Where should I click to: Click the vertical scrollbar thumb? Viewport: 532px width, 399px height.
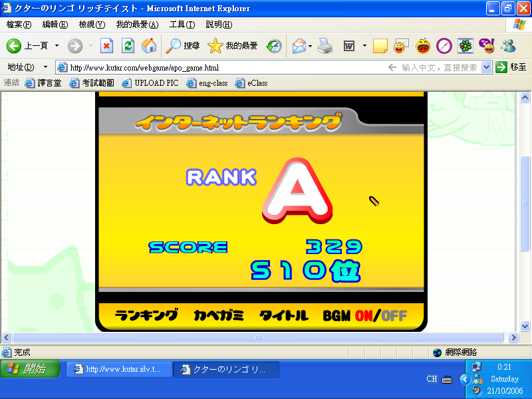tap(525, 203)
